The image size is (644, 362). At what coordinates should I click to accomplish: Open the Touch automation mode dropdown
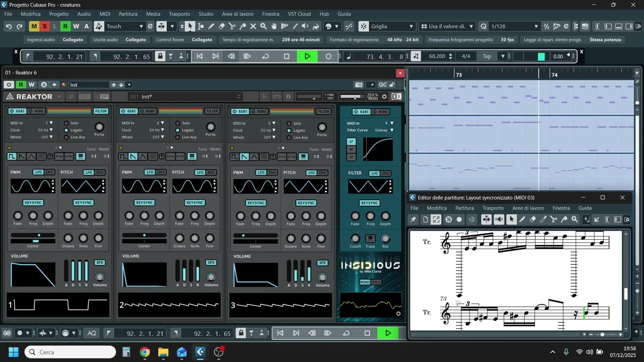pos(124,26)
